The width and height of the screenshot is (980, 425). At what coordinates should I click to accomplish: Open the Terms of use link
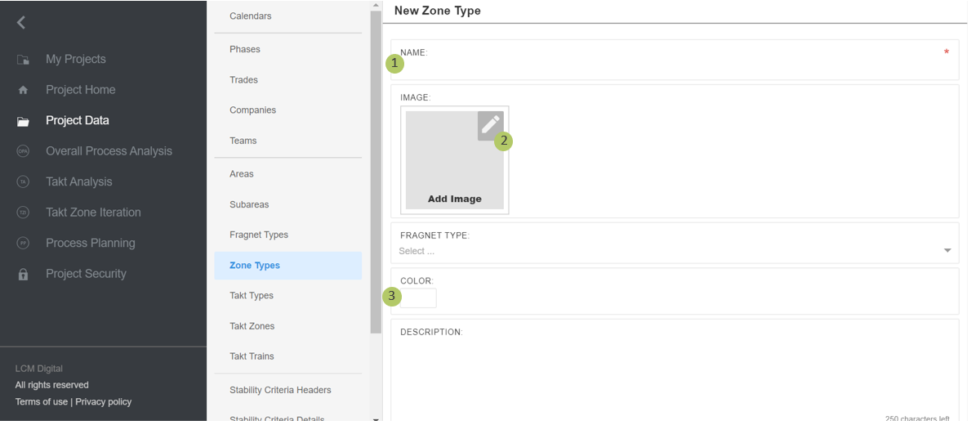42,402
